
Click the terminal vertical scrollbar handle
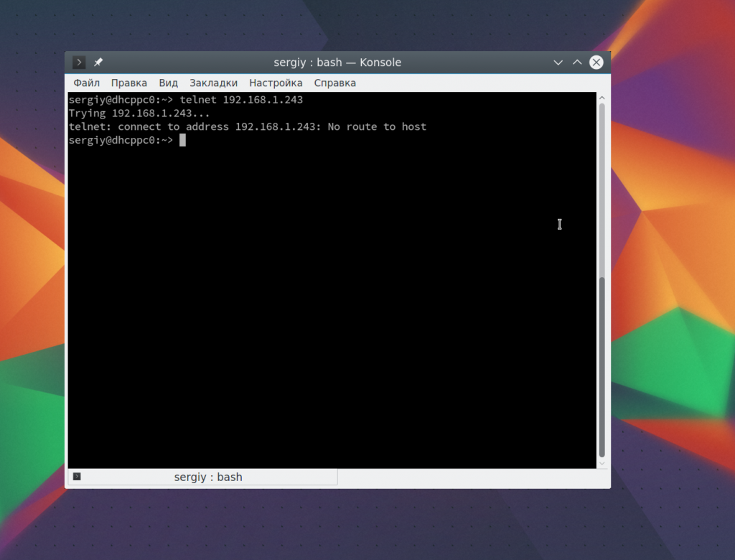click(x=602, y=367)
